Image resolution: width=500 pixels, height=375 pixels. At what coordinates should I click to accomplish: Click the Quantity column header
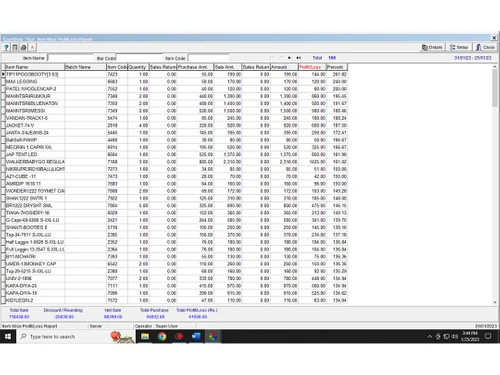(x=138, y=67)
